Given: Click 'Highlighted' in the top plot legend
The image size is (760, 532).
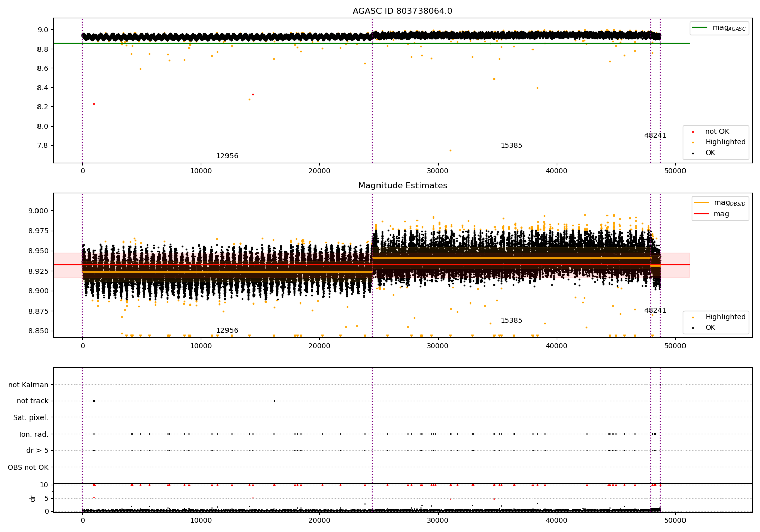Looking at the screenshot, I should click(726, 142).
